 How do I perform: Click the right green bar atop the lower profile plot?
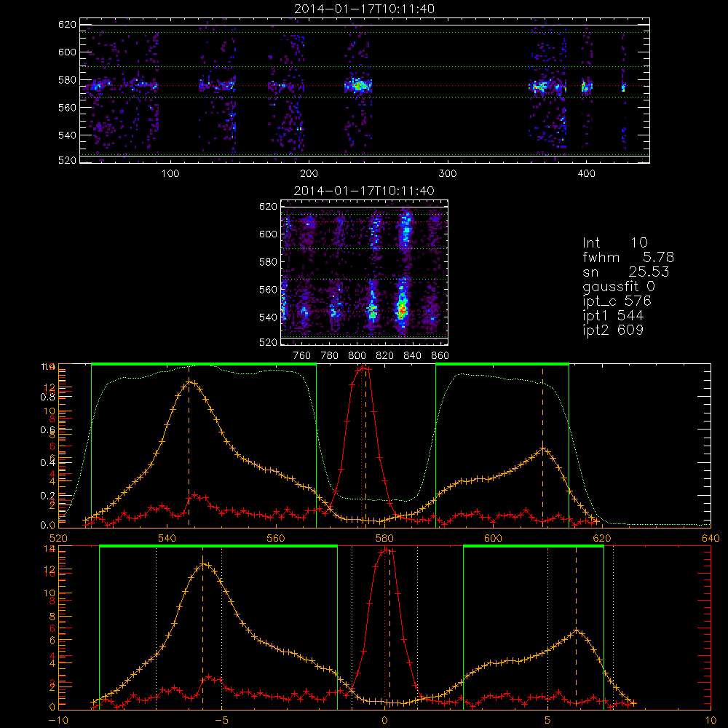(x=534, y=547)
